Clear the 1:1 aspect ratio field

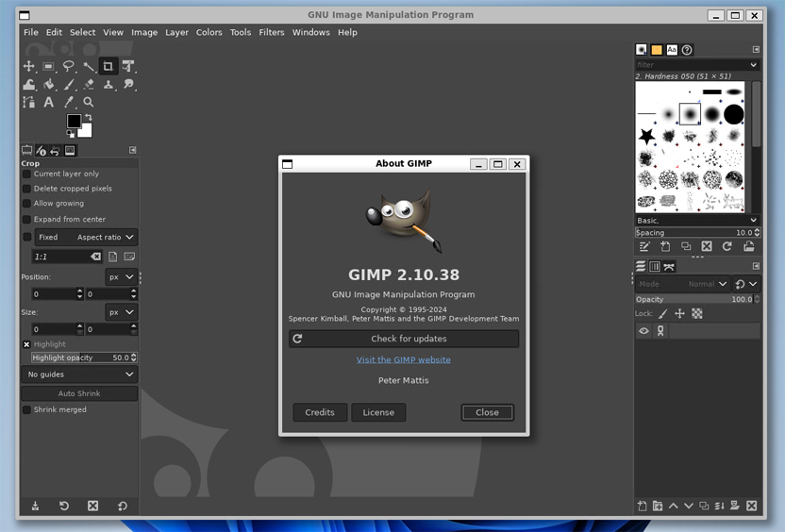coord(95,257)
